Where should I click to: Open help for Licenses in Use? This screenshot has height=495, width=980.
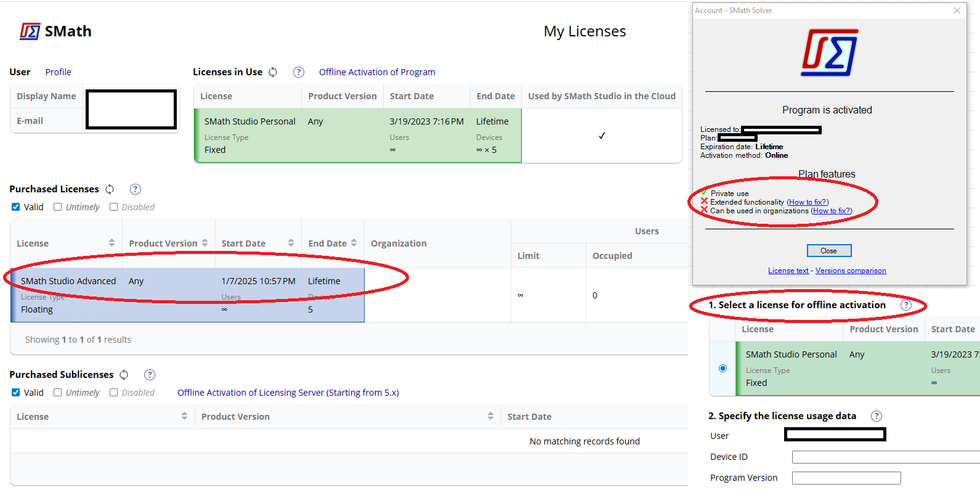click(x=299, y=72)
